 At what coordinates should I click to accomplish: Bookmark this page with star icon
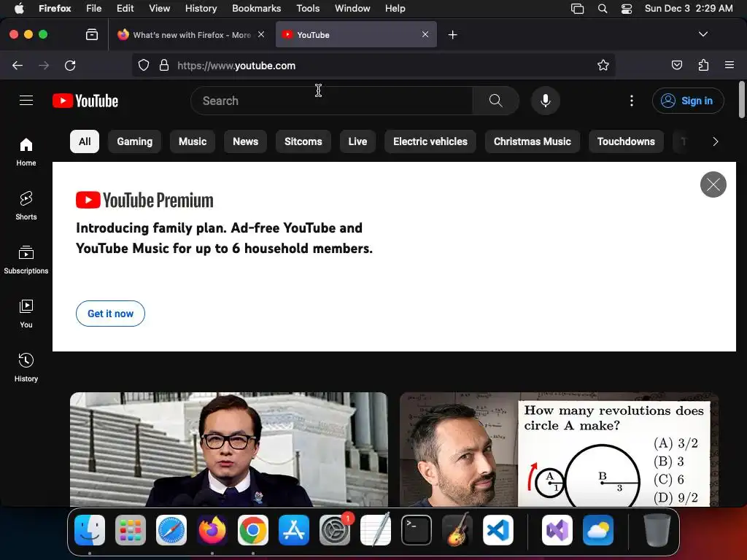[x=603, y=65]
